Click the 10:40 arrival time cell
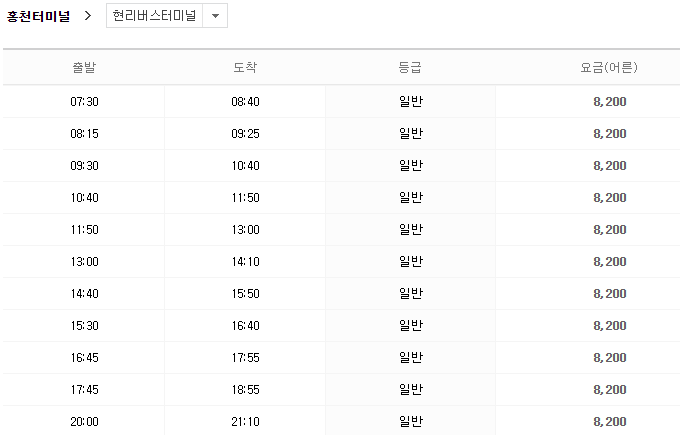Image resolution: width=680 pixels, height=435 pixels. coord(245,166)
